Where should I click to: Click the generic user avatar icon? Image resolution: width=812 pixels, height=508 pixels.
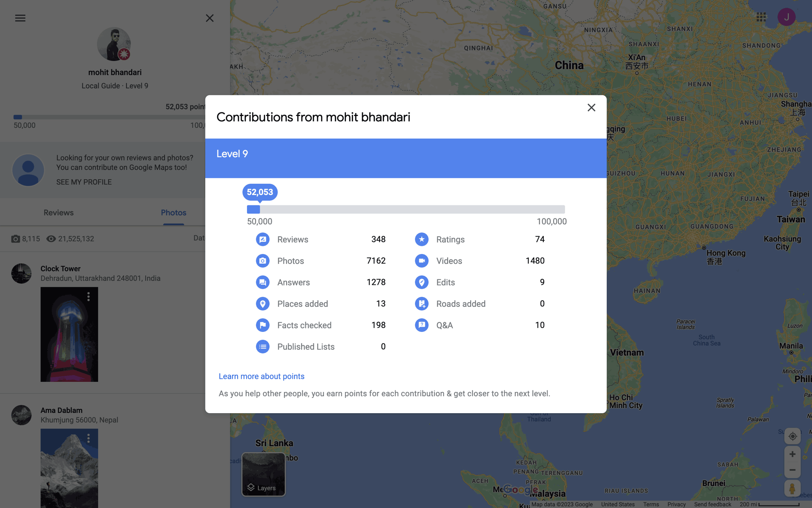click(x=28, y=170)
